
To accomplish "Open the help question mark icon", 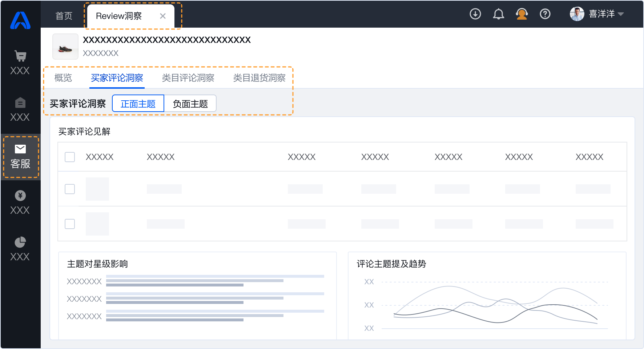I will (x=545, y=14).
